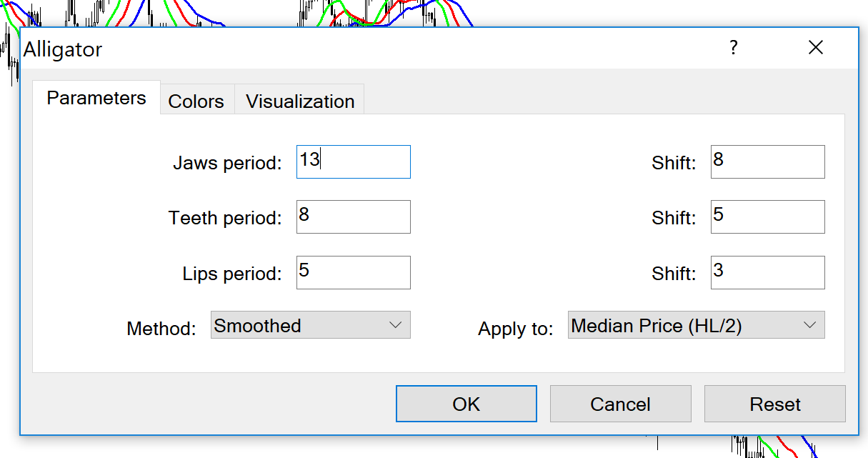
Task: Click the Apply to dropdown chevron arrow
Action: [x=809, y=325]
